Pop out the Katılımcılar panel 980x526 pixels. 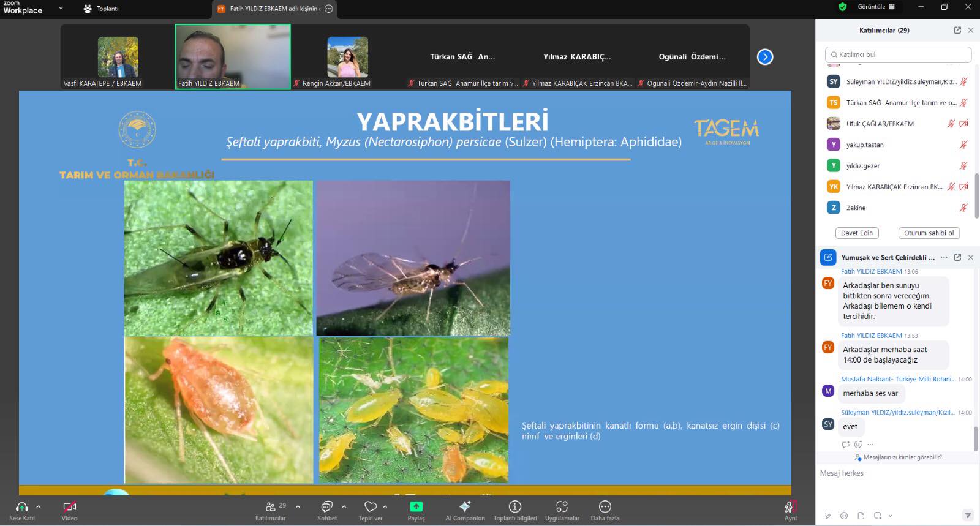957,30
